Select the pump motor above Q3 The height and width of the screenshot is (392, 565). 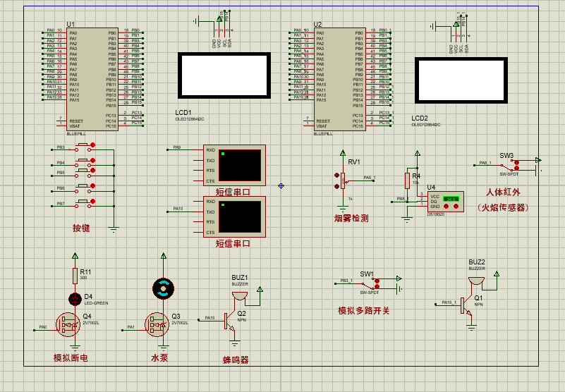pyautogui.click(x=163, y=288)
